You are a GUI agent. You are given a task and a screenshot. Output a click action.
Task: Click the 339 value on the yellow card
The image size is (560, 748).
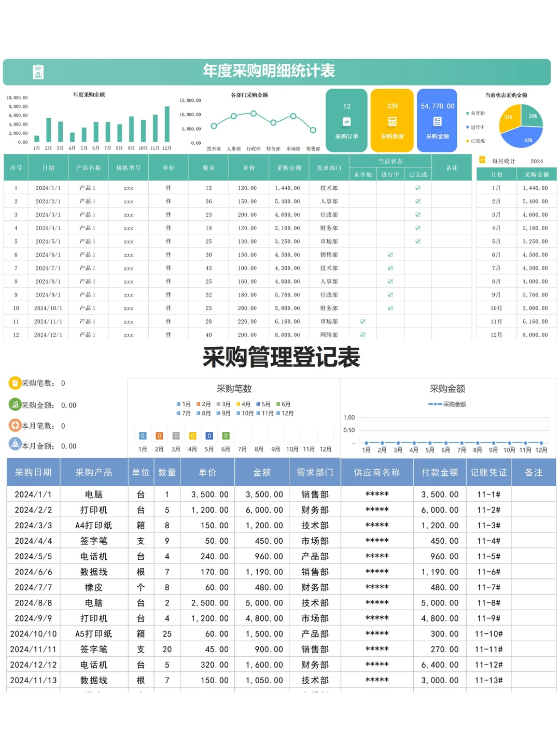tap(392, 106)
